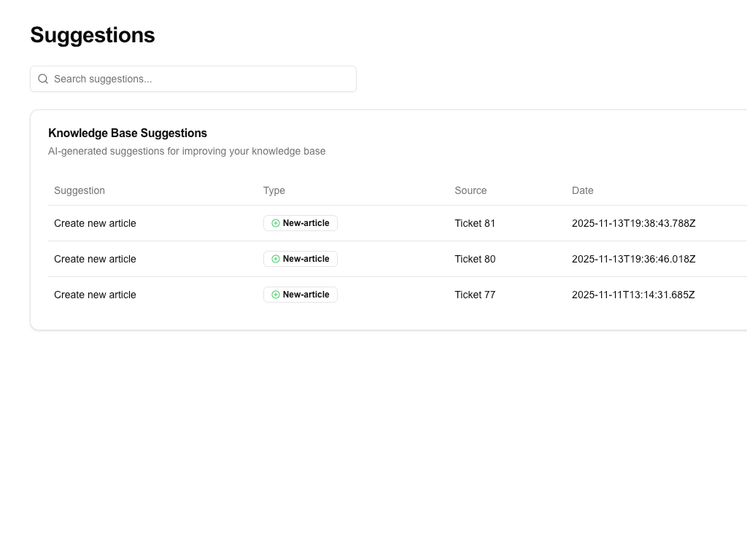Open the Ticket 77 source link

click(475, 295)
